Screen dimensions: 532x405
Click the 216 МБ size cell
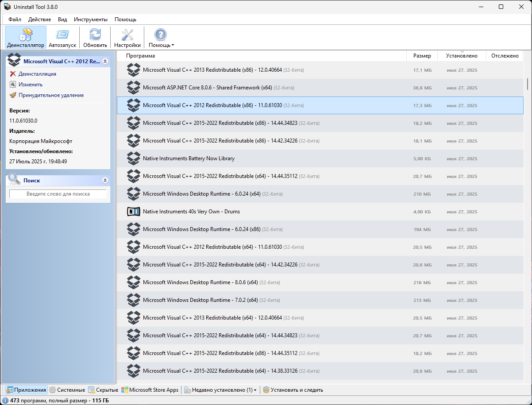[422, 282]
